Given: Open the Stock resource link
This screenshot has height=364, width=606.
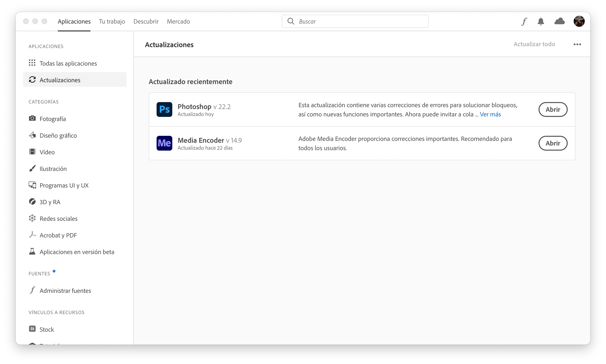Looking at the screenshot, I should pyautogui.click(x=47, y=329).
